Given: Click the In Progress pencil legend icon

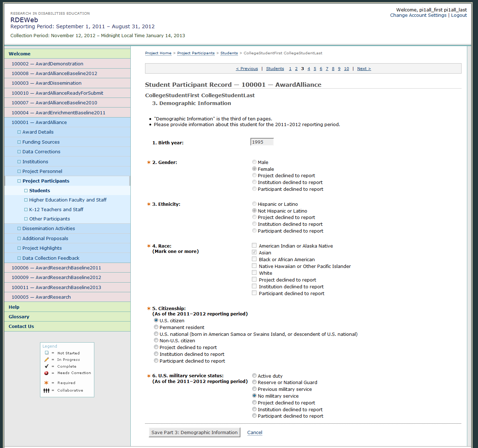Looking at the screenshot, I should point(46,360).
